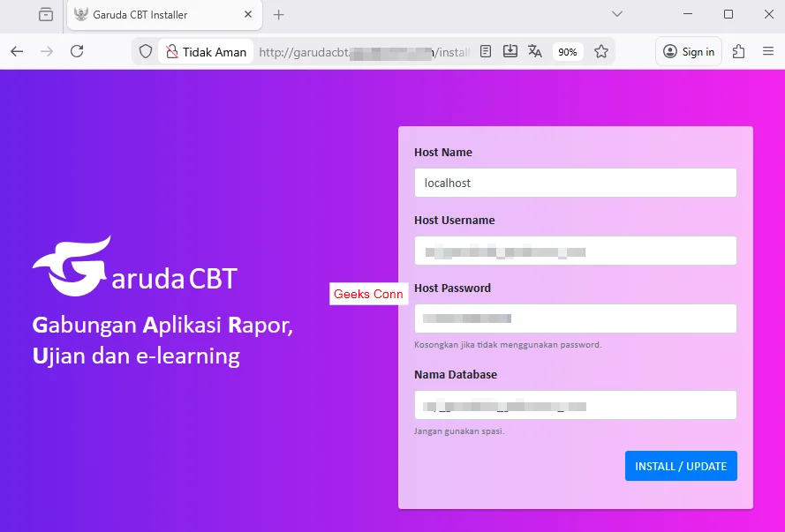Open the translate page icon
This screenshot has width=785, height=532.
[535, 51]
